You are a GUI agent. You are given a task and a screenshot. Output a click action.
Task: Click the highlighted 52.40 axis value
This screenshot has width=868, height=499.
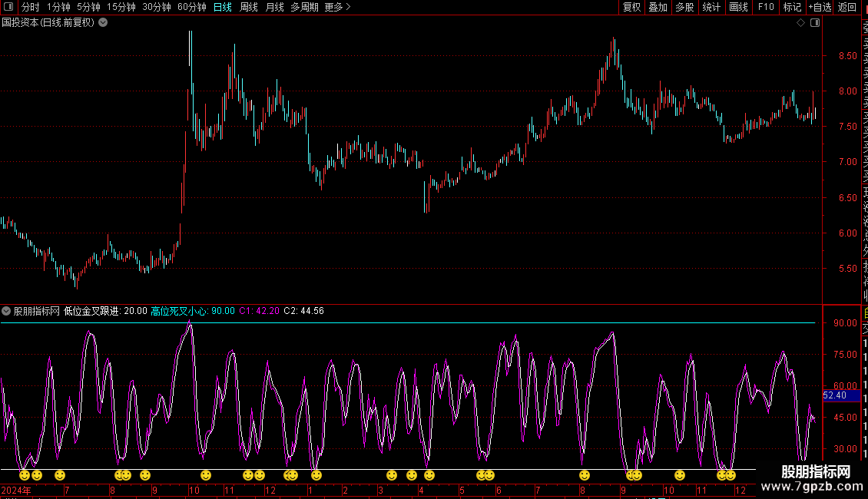(841, 395)
